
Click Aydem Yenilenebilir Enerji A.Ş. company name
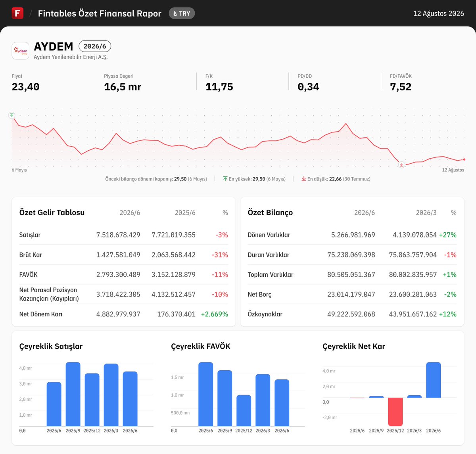coord(71,57)
